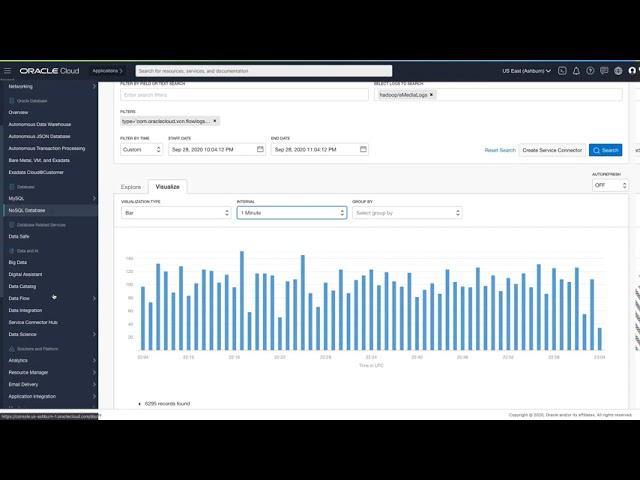
Task: Click the End Date input field
Action: point(320,149)
